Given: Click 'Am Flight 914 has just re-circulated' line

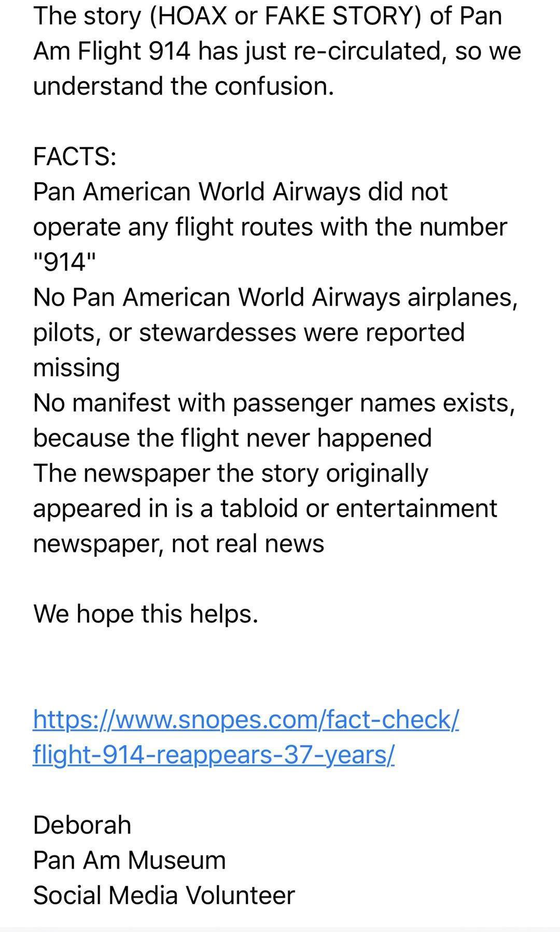Looking at the screenshot, I should tap(277, 51).
